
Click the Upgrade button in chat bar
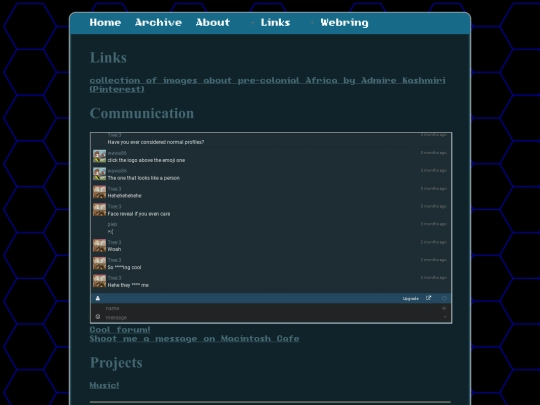pos(411,299)
